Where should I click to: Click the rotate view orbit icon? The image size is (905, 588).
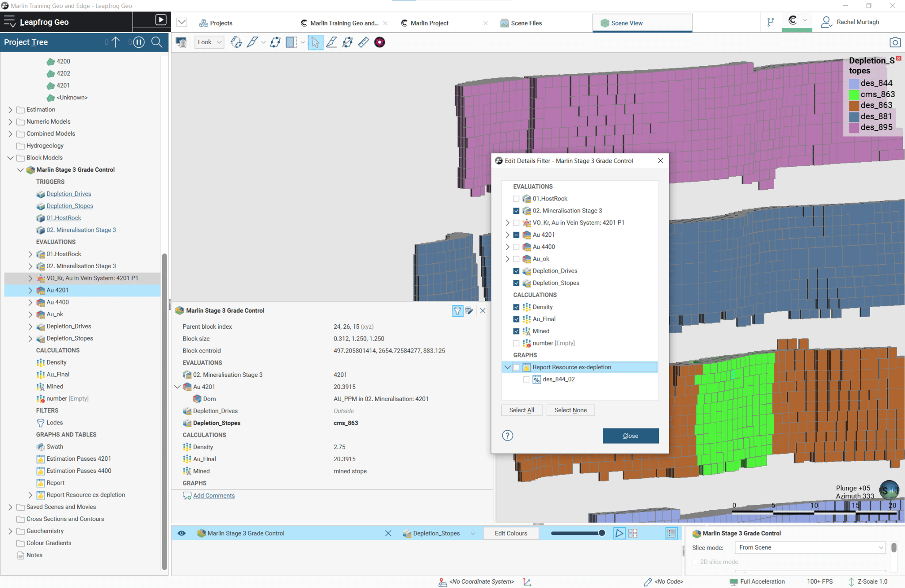[236, 42]
